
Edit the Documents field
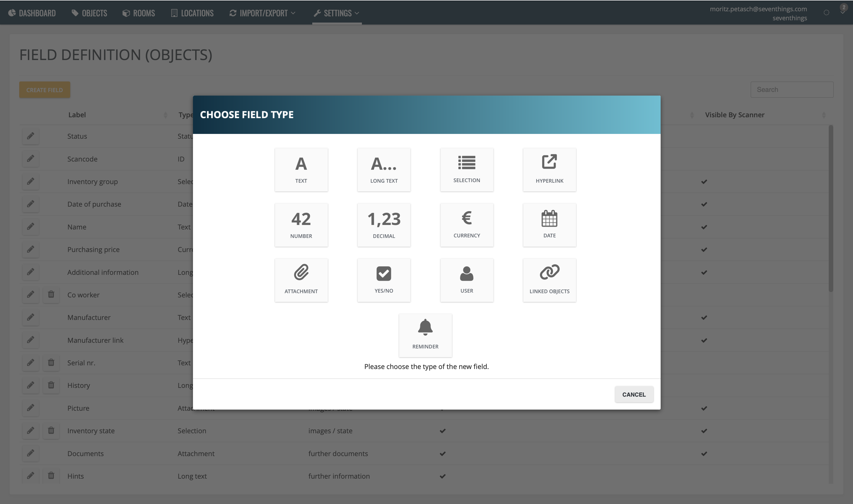tap(30, 453)
